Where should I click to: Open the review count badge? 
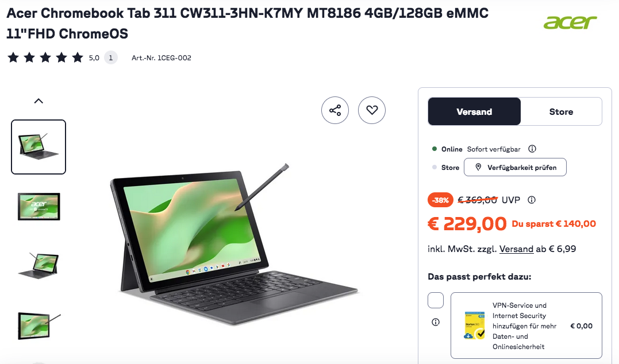[110, 57]
